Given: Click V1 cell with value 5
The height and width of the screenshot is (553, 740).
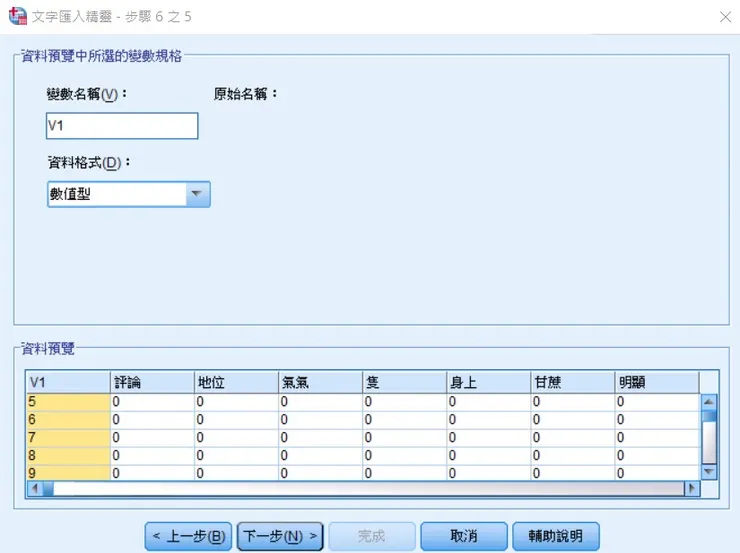Looking at the screenshot, I should pos(68,402).
